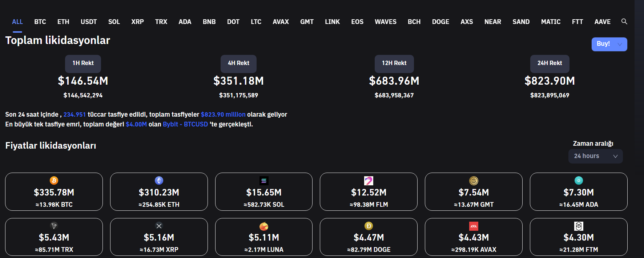Click the Avalanche red coin icon
This screenshot has height=258, width=644.
click(x=474, y=226)
